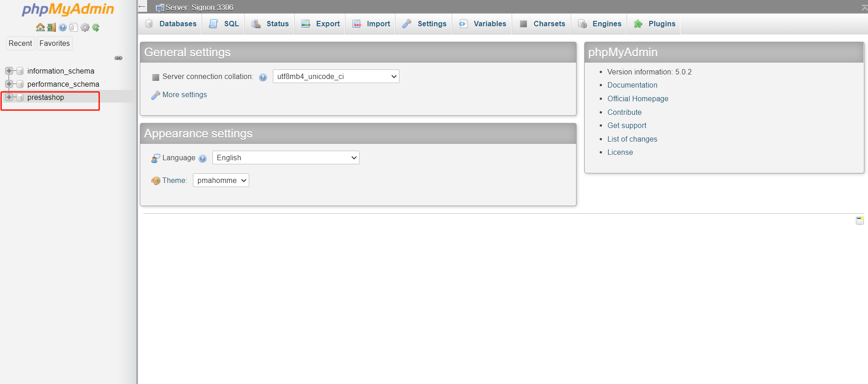Click the Recent button

click(20, 43)
